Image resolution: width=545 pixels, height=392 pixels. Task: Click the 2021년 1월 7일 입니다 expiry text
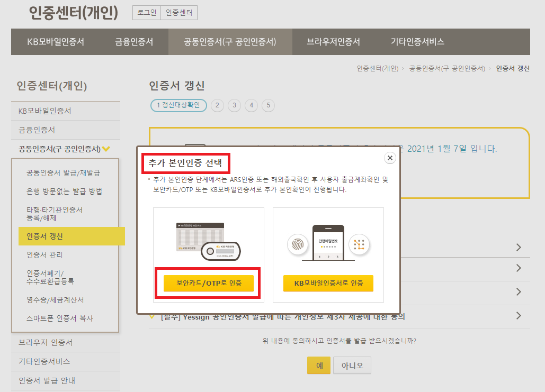(x=452, y=149)
